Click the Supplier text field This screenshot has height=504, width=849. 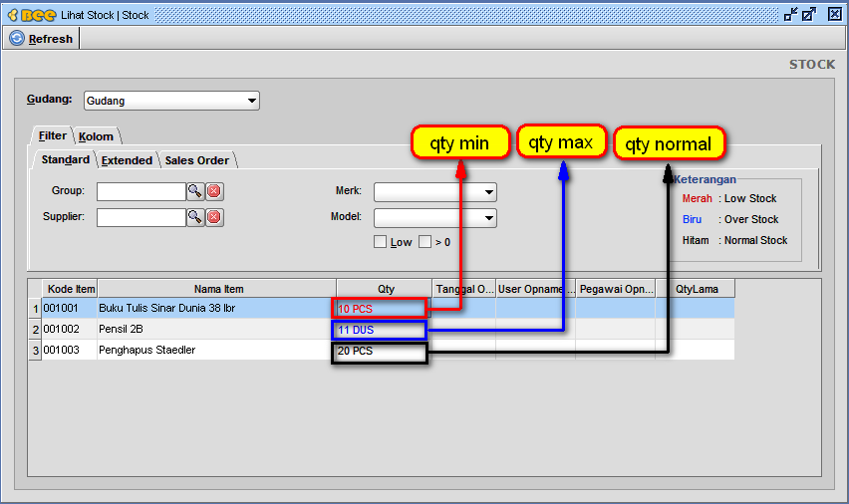click(141, 217)
